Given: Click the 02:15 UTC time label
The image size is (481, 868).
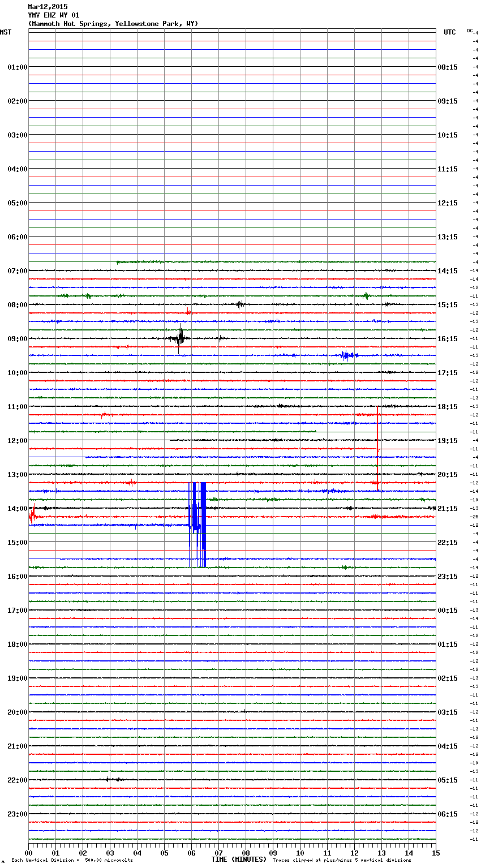Looking at the screenshot, I should pos(448,678).
